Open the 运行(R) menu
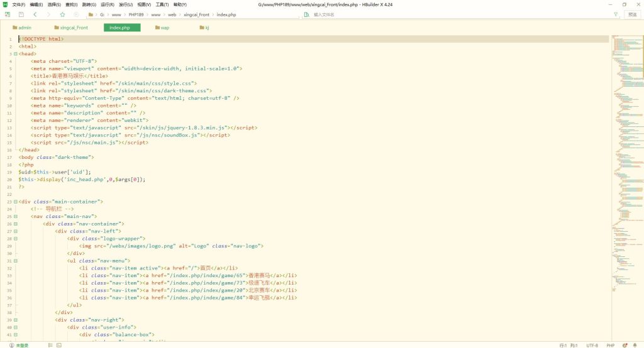The width and height of the screenshot is (644, 348). [x=107, y=4]
